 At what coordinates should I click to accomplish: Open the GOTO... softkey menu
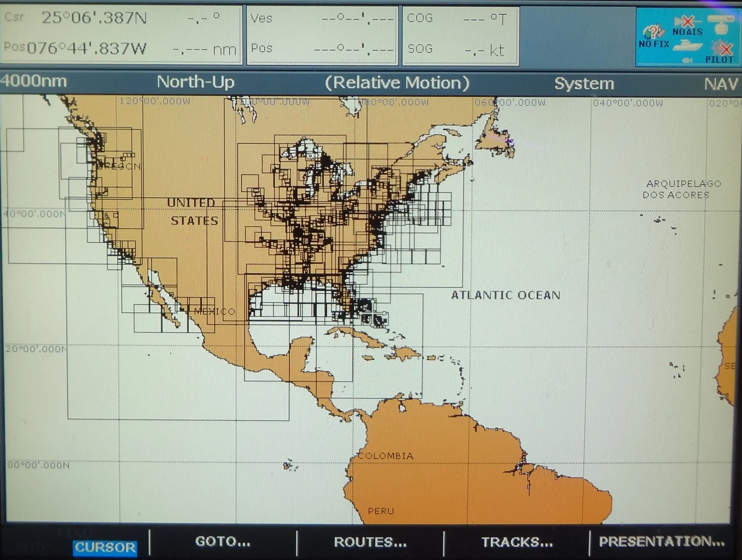(223, 541)
